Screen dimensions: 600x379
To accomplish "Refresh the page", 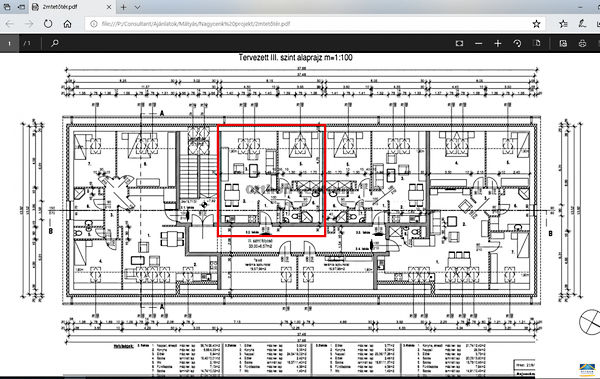I will click(x=48, y=24).
